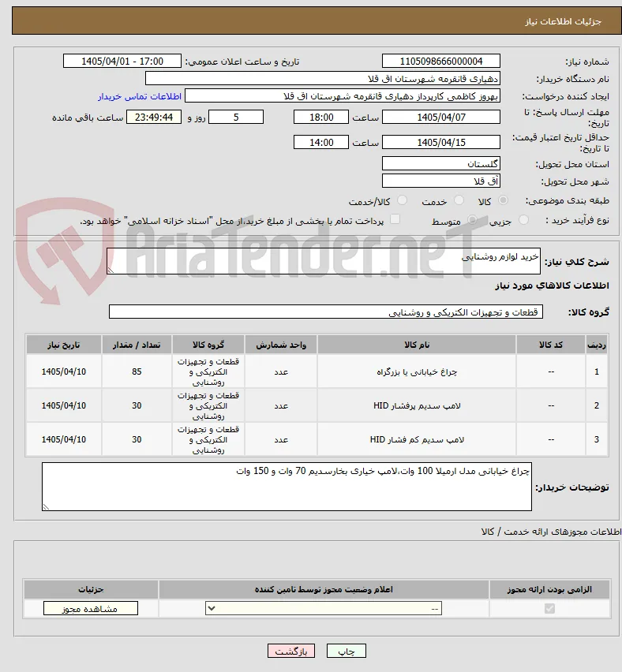Viewport: 622px width, 672px height.
Task: Click the الزامی بودن ارائه مجوز header
Action: coord(549,590)
